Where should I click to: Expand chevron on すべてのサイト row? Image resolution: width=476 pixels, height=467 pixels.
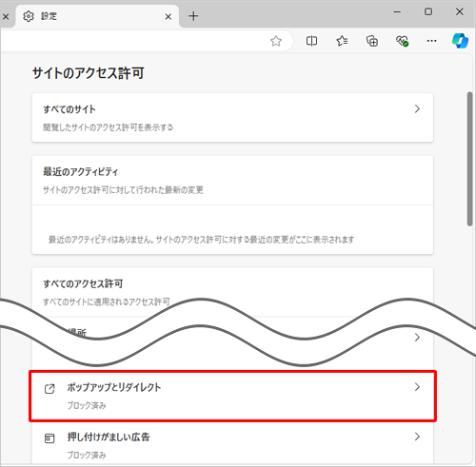coord(417,109)
